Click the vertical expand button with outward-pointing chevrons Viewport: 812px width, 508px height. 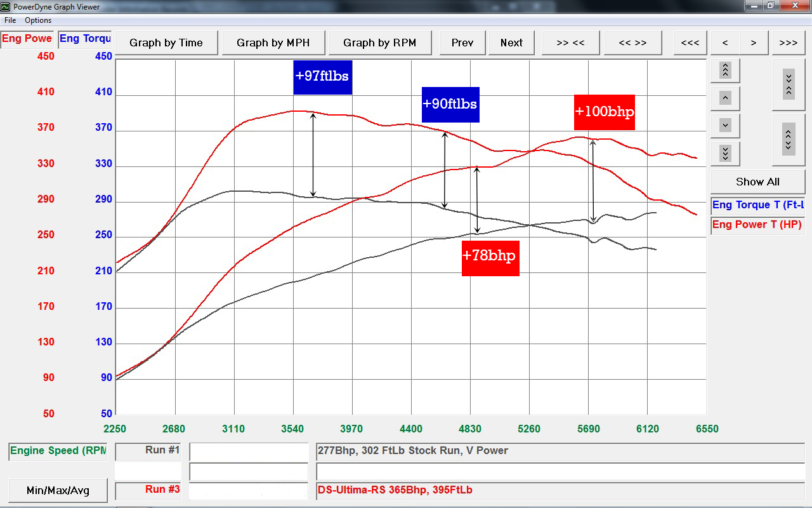pyautogui.click(x=789, y=140)
